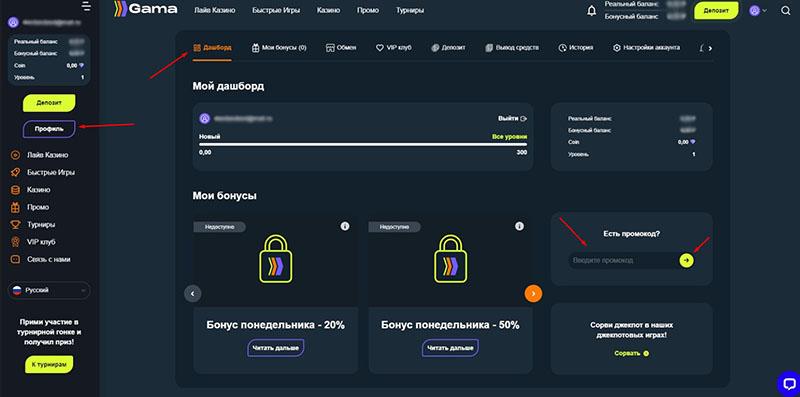This screenshot has height=397, width=800.
Task: Click the Есть промокод? label
Action: pos(632,234)
